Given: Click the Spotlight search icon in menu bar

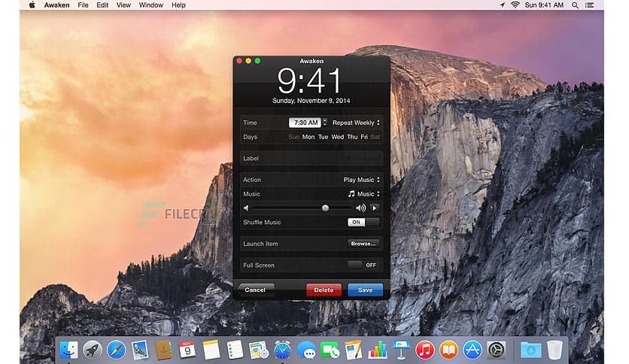Looking at the screenshot, I should click(x=576, y=5).
